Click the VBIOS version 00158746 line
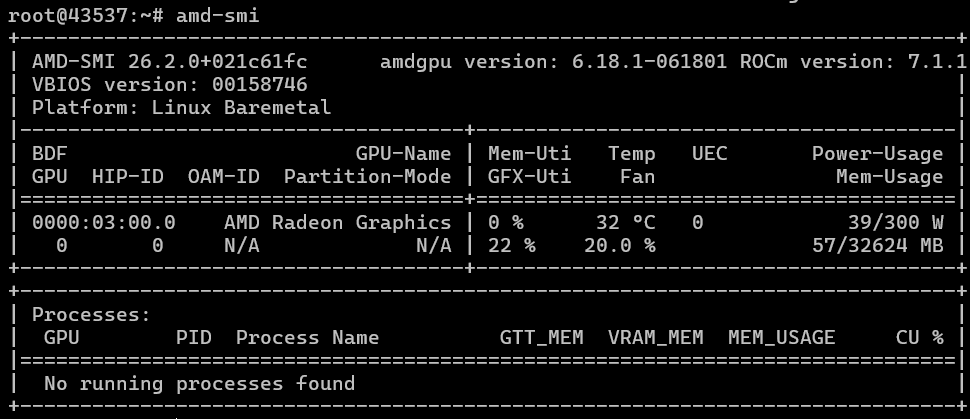 (169, 85)
